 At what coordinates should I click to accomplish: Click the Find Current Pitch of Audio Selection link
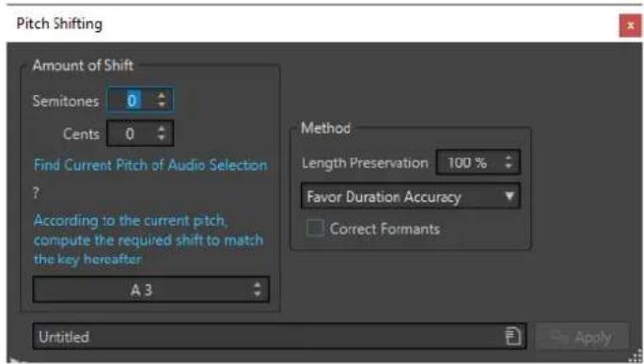click(150, 165)
